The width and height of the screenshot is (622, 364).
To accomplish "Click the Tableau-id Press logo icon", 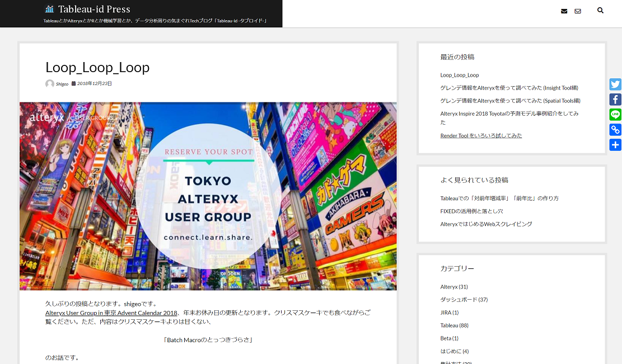I will click(49, 9).
